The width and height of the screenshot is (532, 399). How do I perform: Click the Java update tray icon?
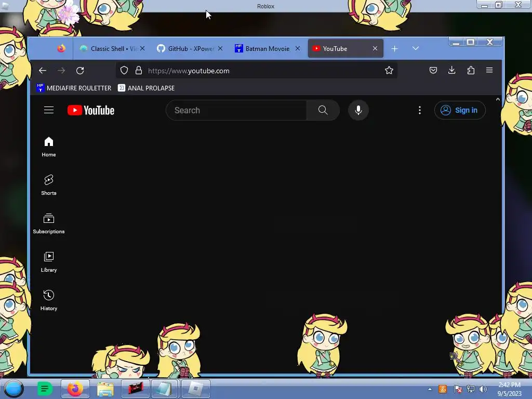pos(443,389)
